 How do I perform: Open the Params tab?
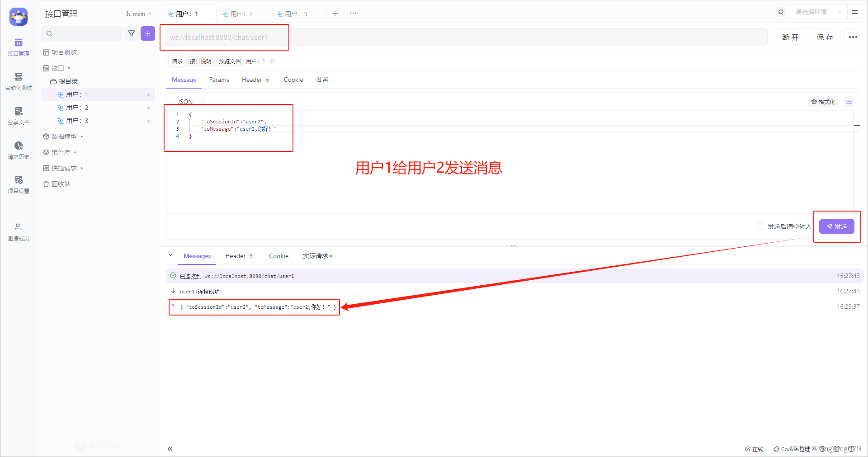[x=219, y=80]
